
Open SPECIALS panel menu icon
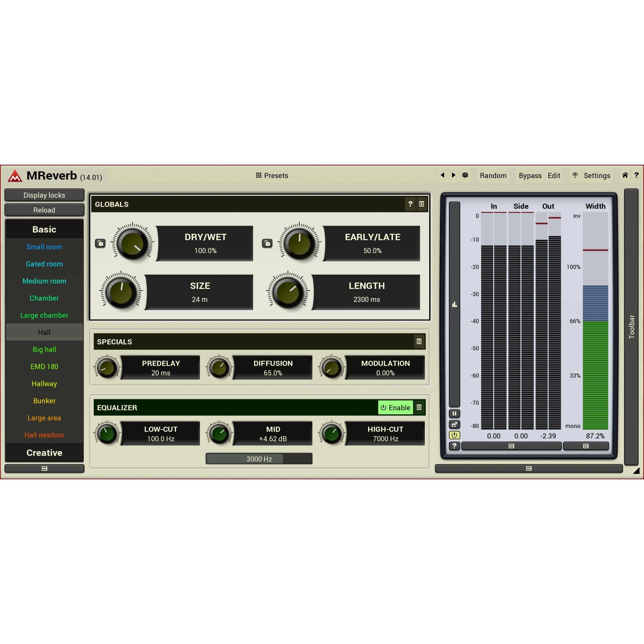(x=419, y=341)
